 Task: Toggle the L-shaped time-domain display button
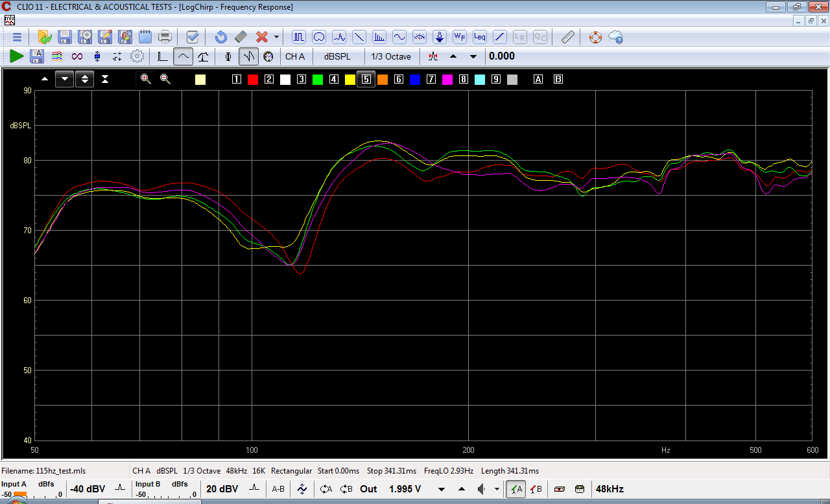[x=163, y=56]
